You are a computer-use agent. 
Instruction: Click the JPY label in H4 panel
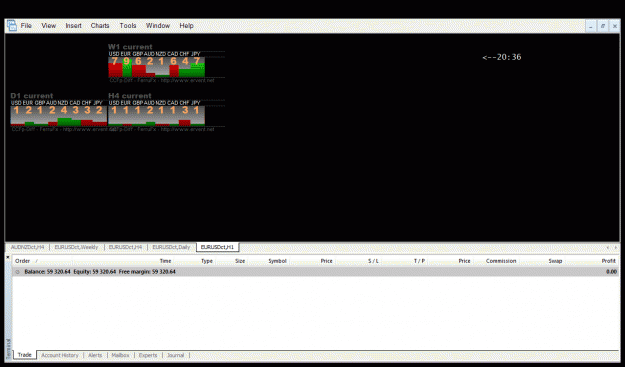point(195,103)
